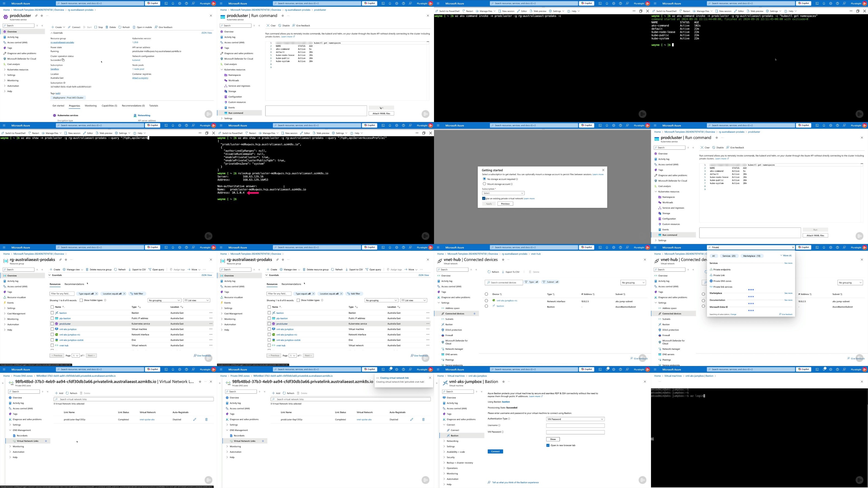
Task: Click the Username input field
Action: pos(575,426)
